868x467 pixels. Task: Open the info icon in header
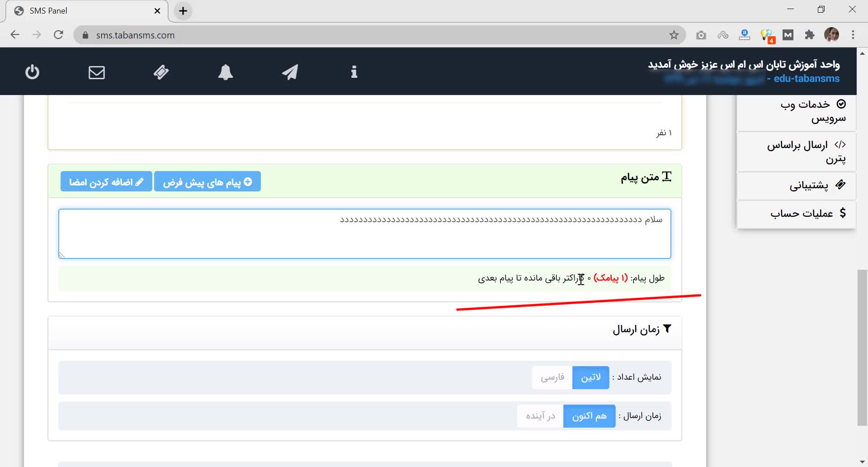point(354,72)
